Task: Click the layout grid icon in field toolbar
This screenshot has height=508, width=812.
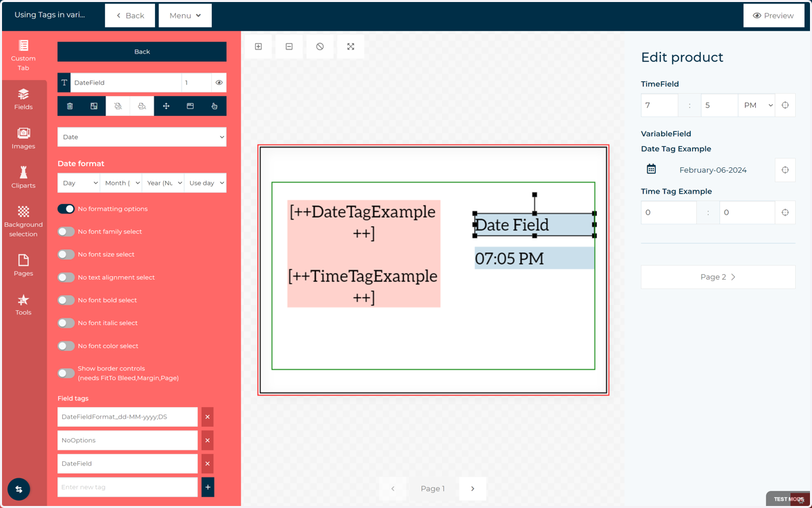Action: pos(94,106)
